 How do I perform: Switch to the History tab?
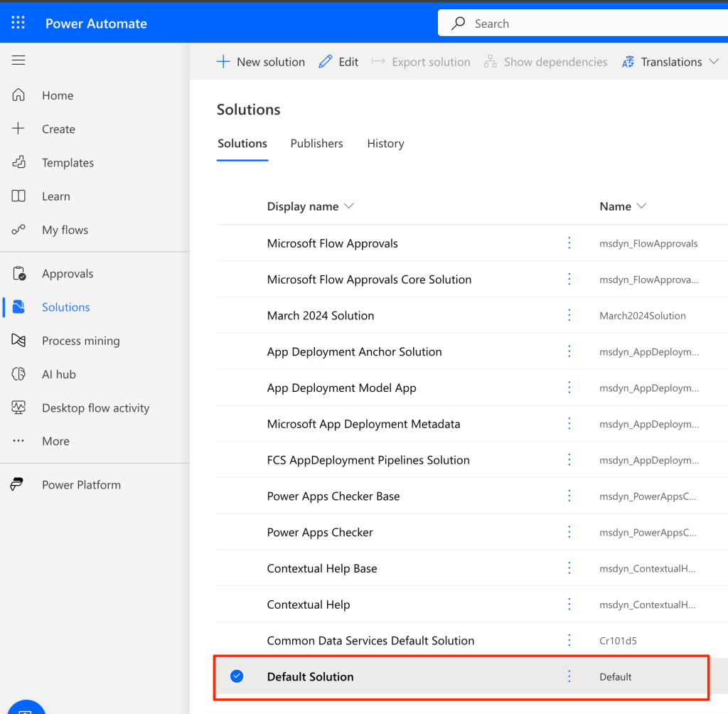point(385,144)
